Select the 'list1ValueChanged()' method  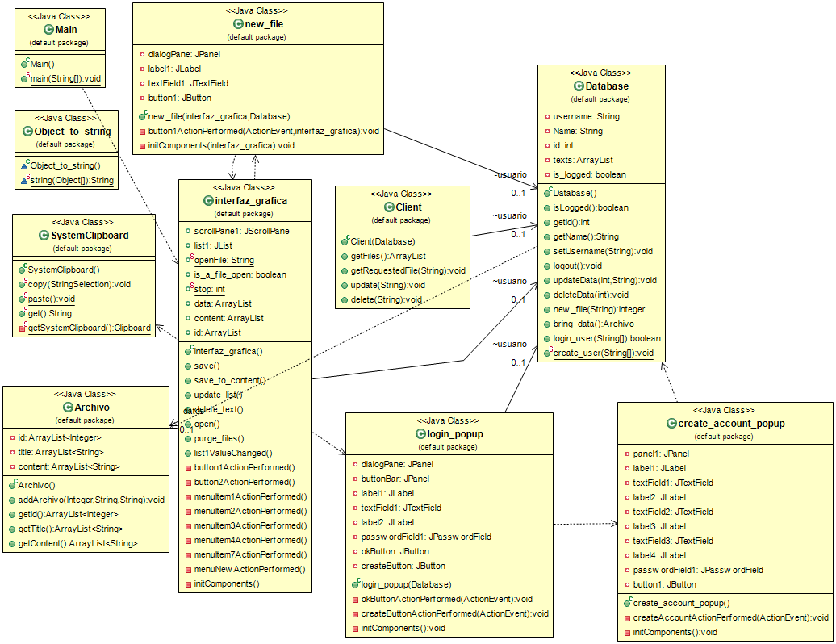click(233, 454)
